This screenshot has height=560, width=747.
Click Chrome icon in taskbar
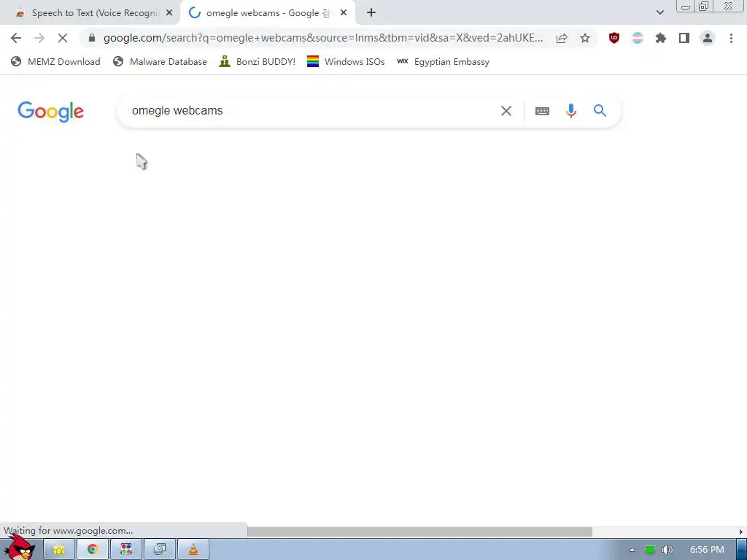[93, 550]
